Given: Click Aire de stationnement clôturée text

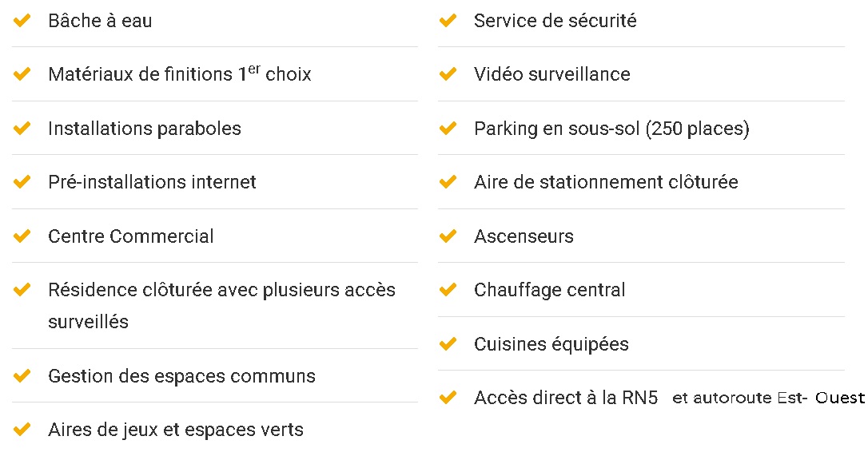Looking at the screenshot, I should point(606,182).
